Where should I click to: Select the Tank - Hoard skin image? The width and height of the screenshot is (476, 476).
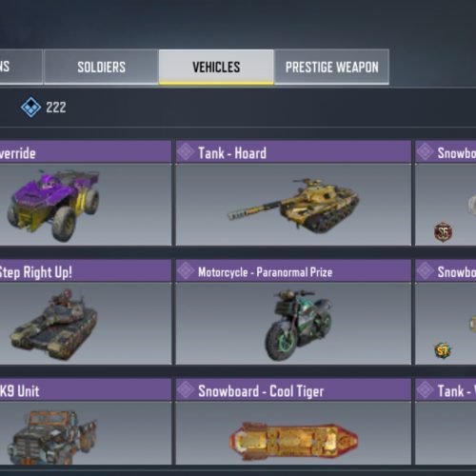(x=293, y=205)
